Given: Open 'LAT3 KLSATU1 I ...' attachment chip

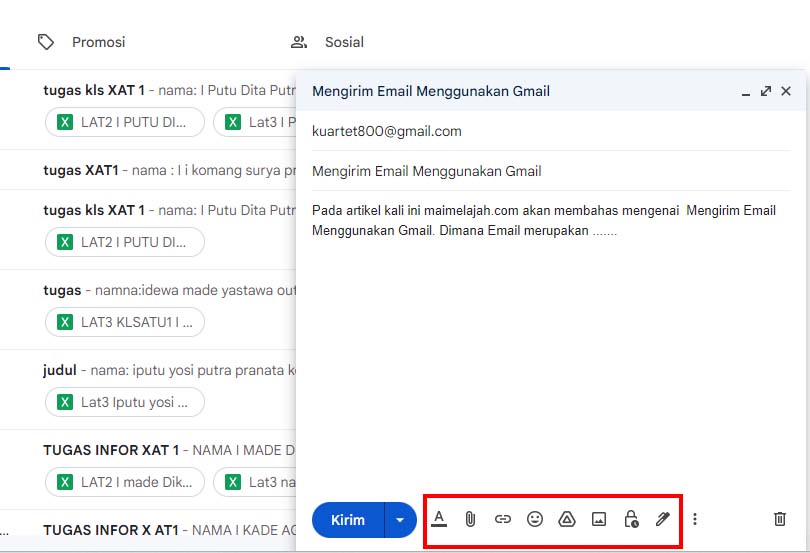Looking at the screenshot, I should click(x=125, y=322).
